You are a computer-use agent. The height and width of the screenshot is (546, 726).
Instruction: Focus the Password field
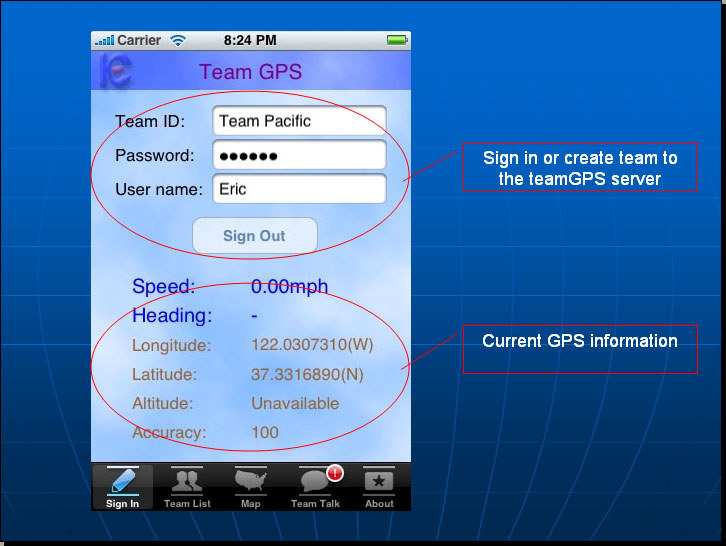(299, 155)
